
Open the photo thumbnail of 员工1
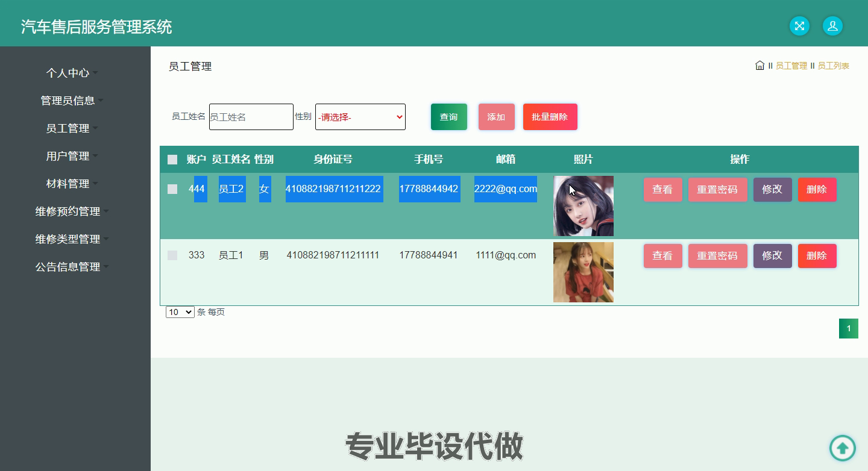(x=583, y=272)
